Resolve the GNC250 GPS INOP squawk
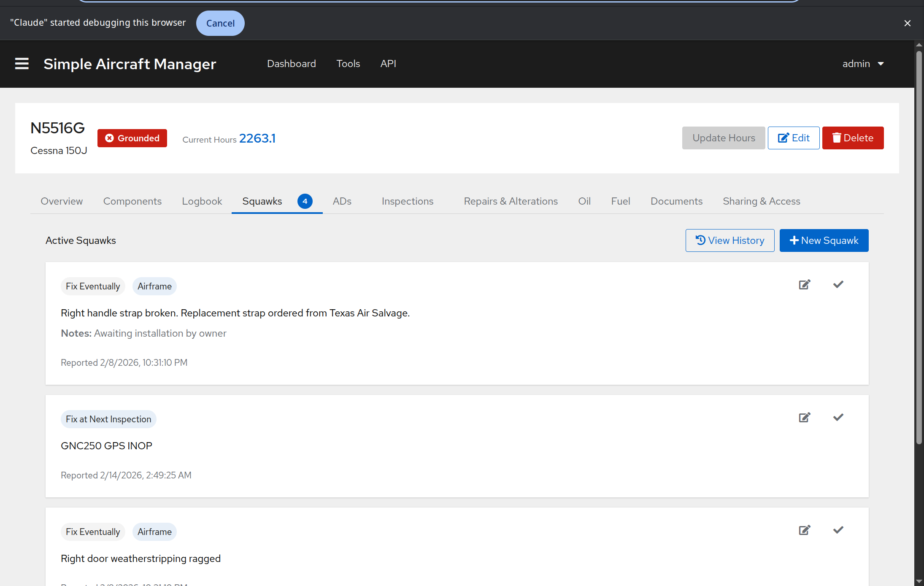Screen dimensions: 924x586 tap(838, 418)
